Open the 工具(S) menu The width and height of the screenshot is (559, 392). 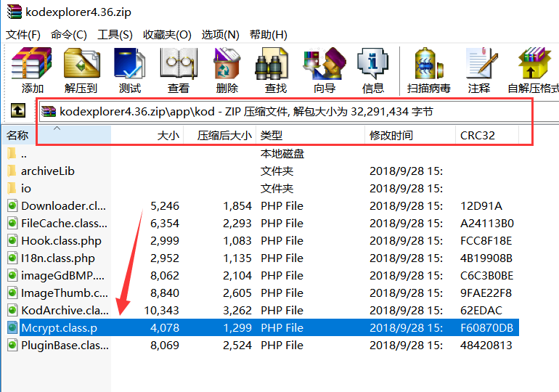(115, 35)
